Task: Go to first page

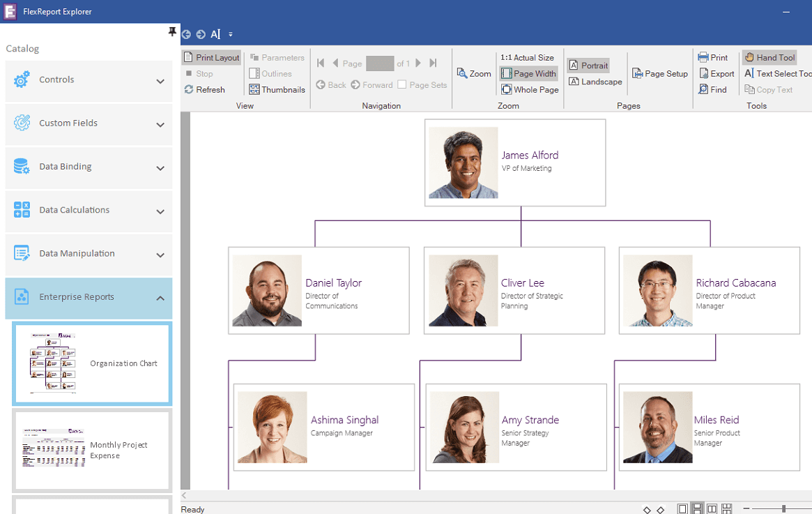Action: 321,63
